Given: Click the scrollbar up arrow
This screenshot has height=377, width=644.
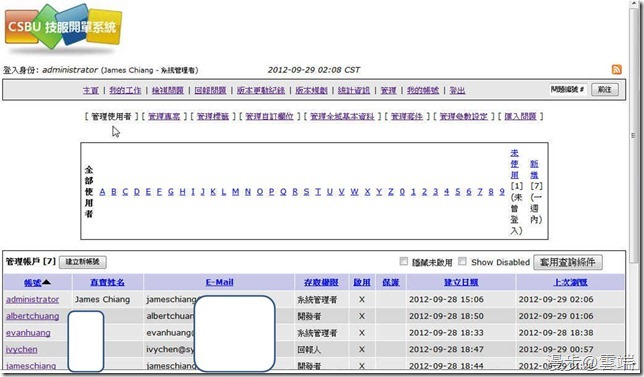Looking at the screenshot, I should tap(634, 3).
